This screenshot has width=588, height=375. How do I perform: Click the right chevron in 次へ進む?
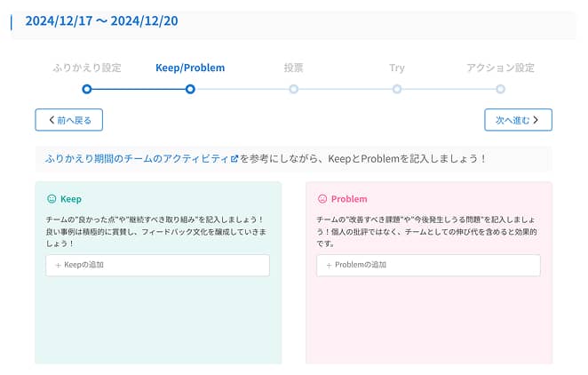(x=536, y=120)
